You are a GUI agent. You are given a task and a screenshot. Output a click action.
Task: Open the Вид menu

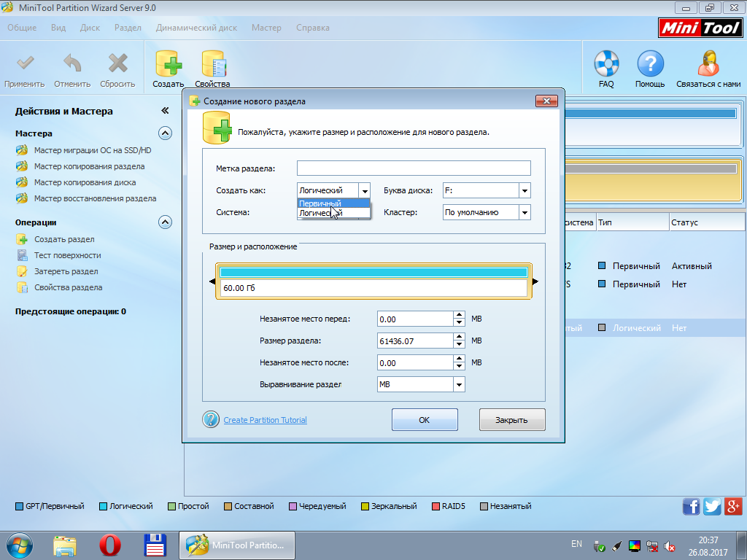58,28
